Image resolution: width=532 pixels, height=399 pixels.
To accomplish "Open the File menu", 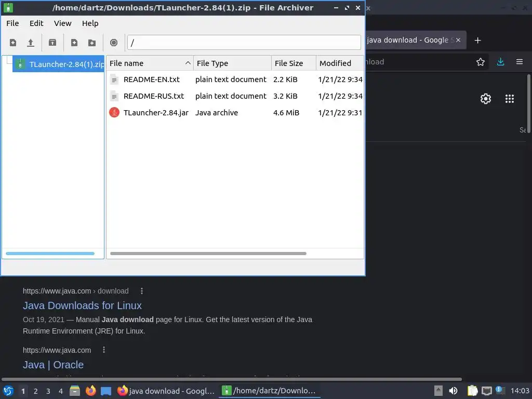I will point(12,23).
